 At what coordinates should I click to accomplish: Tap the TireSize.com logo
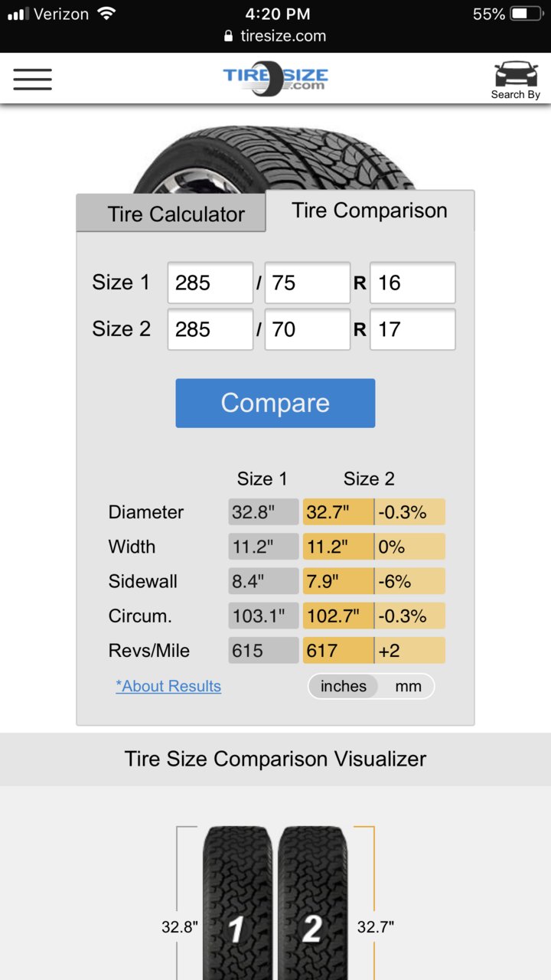point(275,80)
